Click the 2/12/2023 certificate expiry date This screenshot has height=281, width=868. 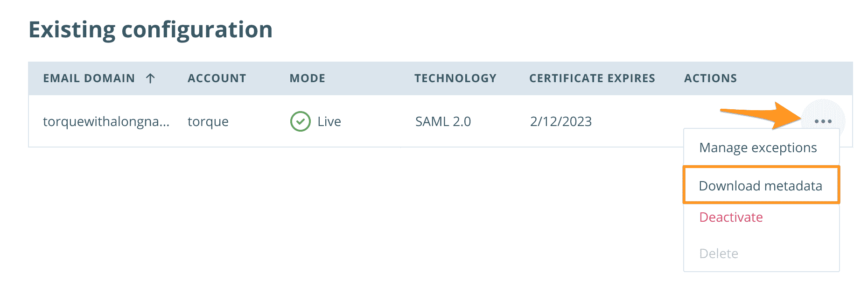[x=560, y=122]
